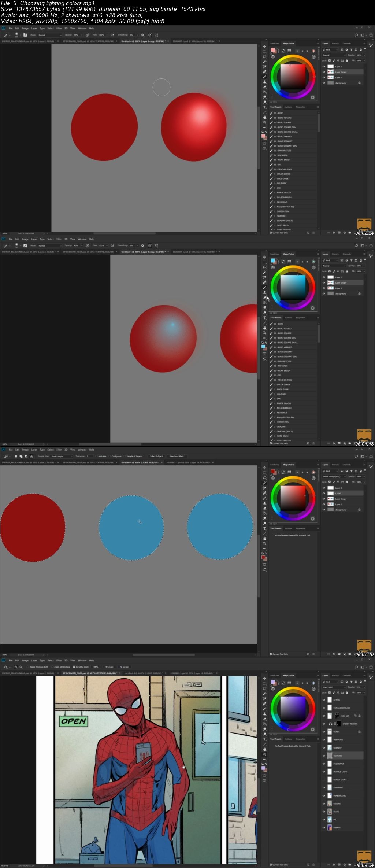Switch to Channels tab in 00:02:24 frame
The width and height of the screenshot is (375, 868).
(x=347, y=43)
